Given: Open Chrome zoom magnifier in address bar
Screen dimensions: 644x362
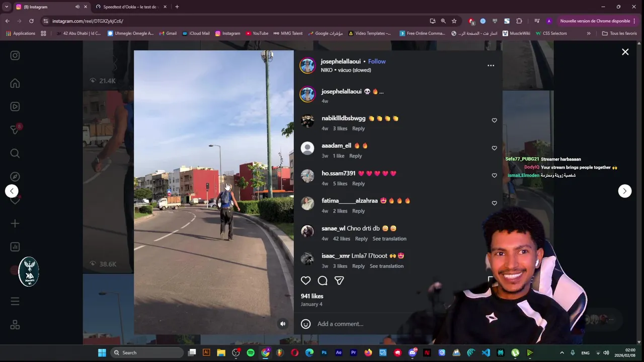Looking at the screenshot, I should click(x=443, y=21).
